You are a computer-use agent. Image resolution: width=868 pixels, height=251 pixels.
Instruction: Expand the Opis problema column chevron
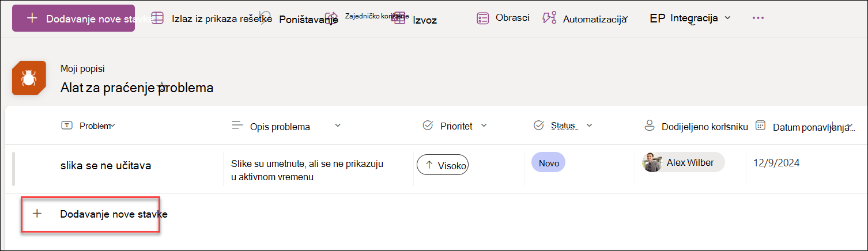pos(338,125)
